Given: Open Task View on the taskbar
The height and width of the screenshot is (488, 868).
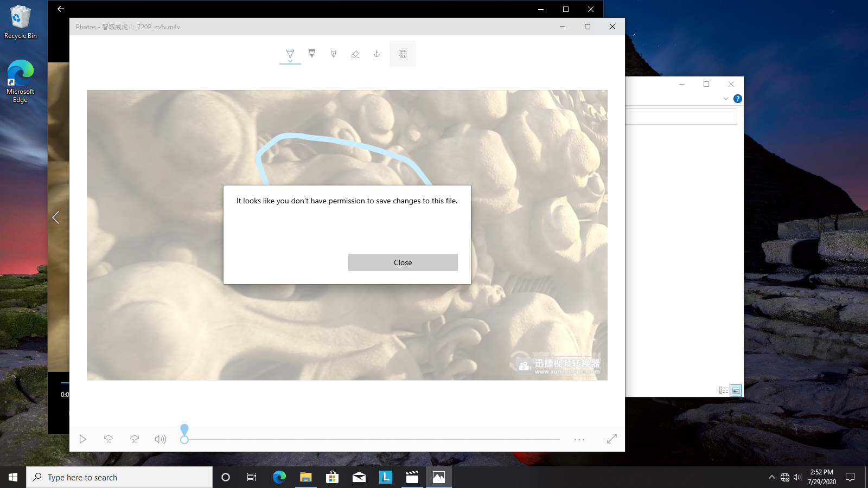Looking at the screenshot, I should [x=252, y=477].
